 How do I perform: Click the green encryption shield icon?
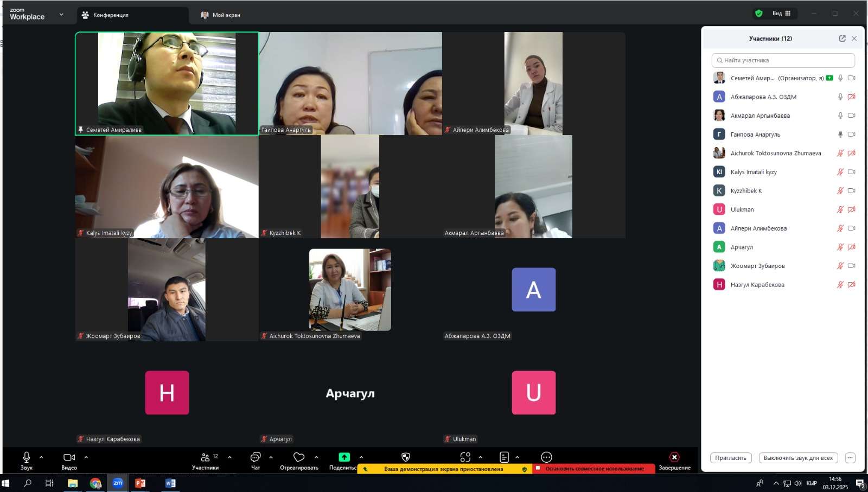point(759,14)
